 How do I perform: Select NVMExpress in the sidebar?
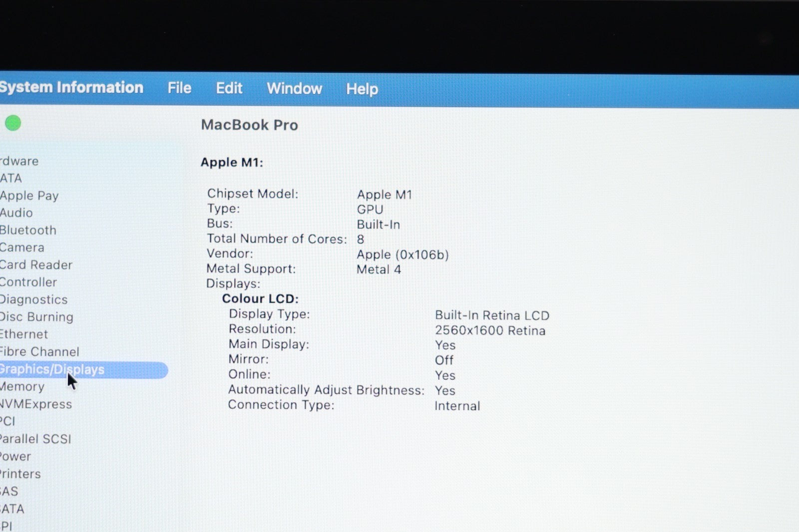click(36, 404)
